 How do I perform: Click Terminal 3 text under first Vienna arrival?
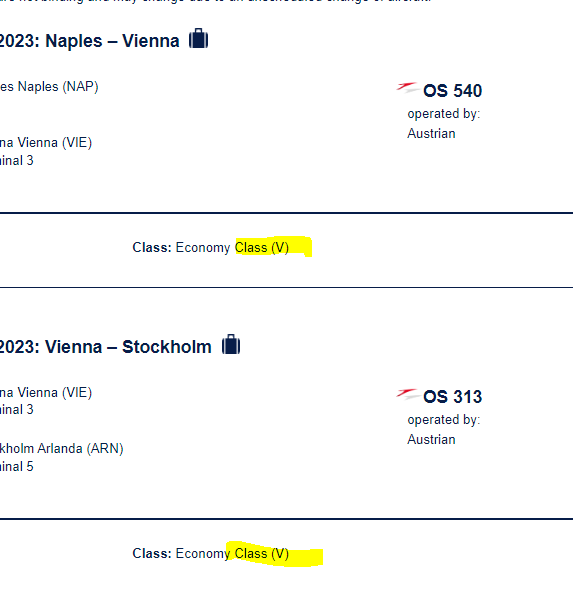pyautogui.click(x=17, y=161)
